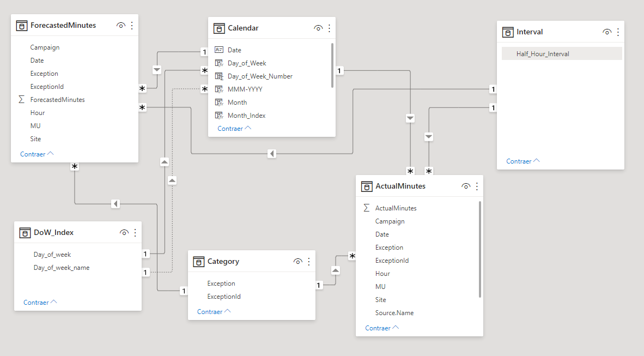Click the DoW_Index table icon in header
The width and height of the screenshot is (644, 356).
(25, 233)
